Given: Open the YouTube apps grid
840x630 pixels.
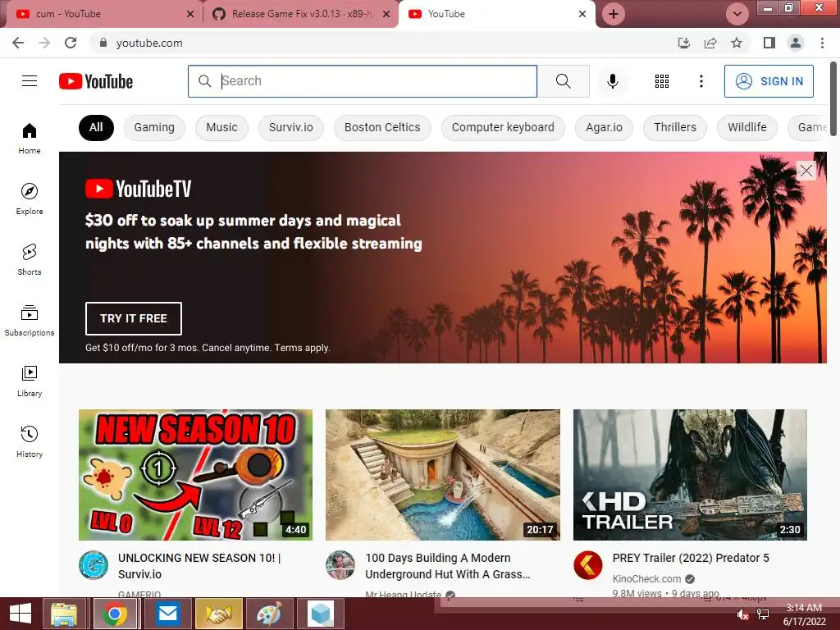Looking at the screenshot, I should click(662, 81).
